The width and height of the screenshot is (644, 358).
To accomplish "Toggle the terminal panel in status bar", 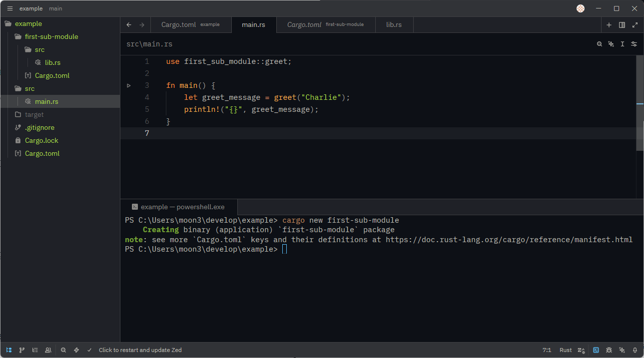I will (596, 350).
